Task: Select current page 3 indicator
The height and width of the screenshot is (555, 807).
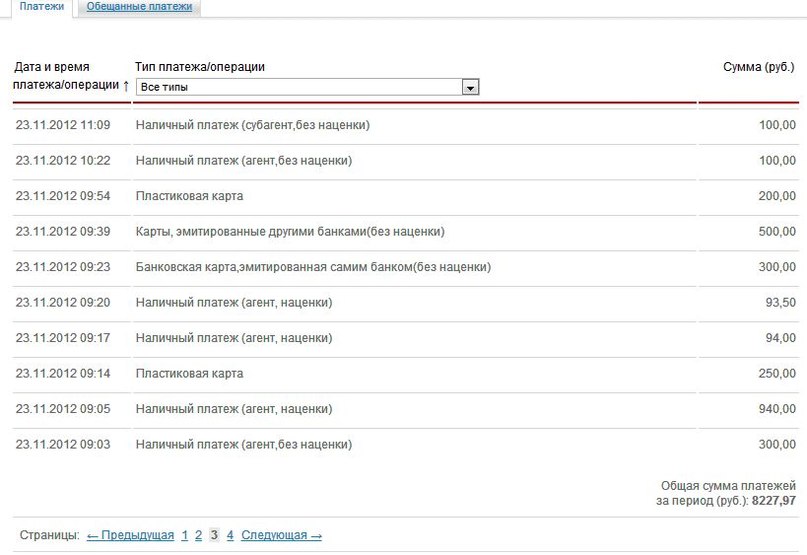Action: click(214, 535)
